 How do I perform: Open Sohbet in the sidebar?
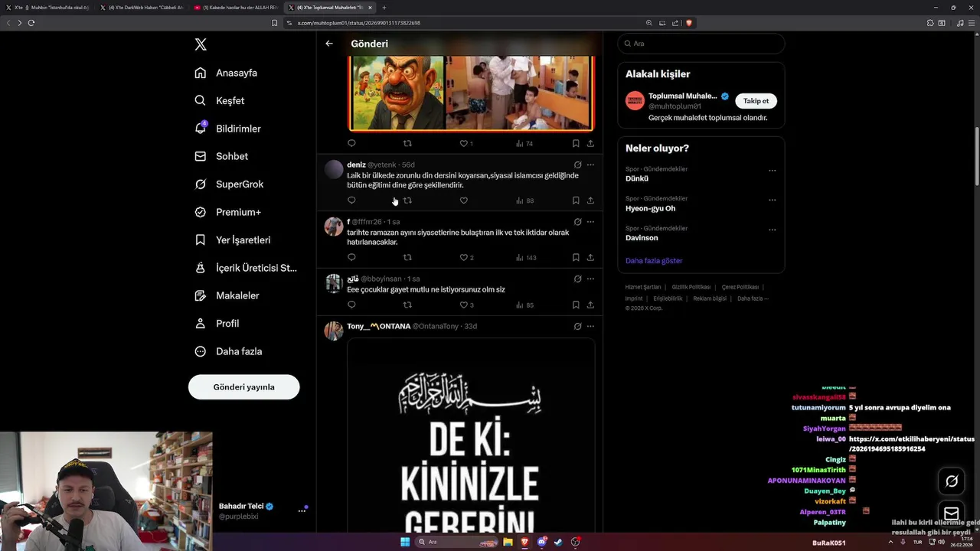[221, 156]
